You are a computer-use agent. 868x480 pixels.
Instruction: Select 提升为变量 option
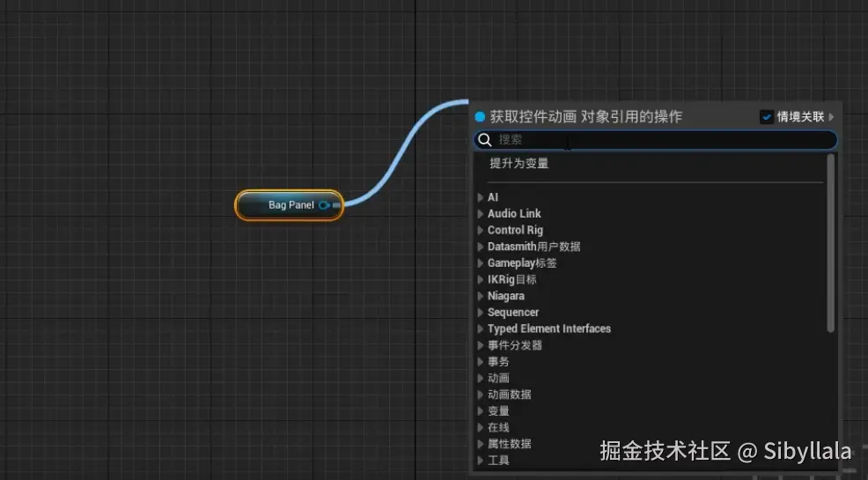pyautogui.click(x=519, y=163)
